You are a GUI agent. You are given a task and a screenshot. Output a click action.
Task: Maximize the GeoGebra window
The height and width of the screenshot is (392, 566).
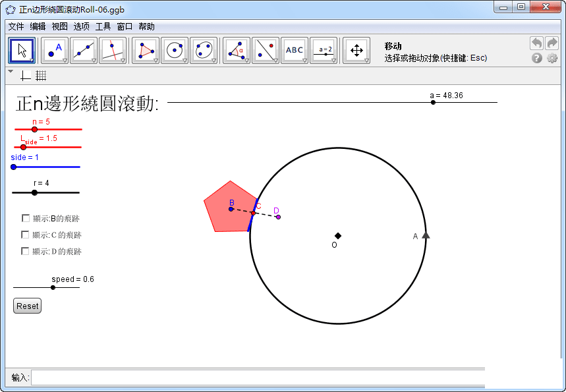click(521, 7)
